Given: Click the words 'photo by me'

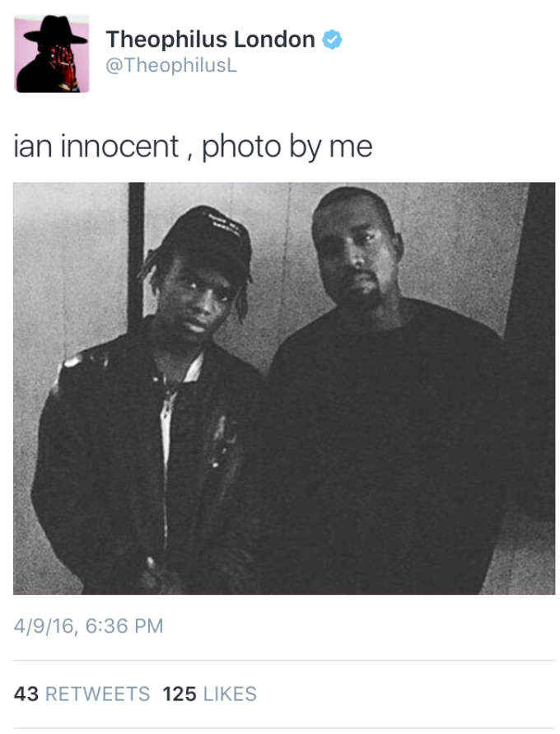Looking at the screenshot, I should pyautogui.click(x=287, y=147).
